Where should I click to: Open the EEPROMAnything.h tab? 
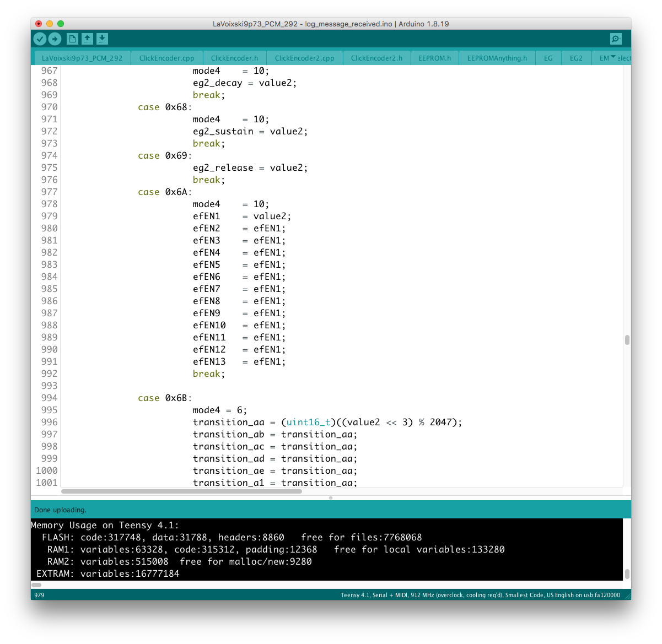[x=497, y=58]
